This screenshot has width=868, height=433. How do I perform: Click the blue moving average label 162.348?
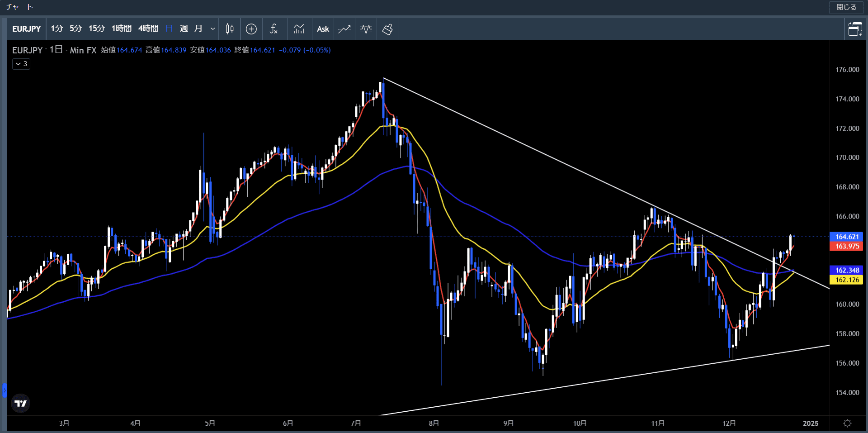pos(846,270)
